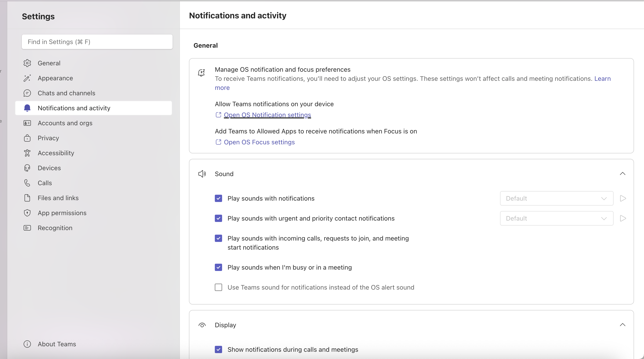Click the Accessibility figure icon
The width and height of the screenshot is (644, 359).
tap(27, 153)
